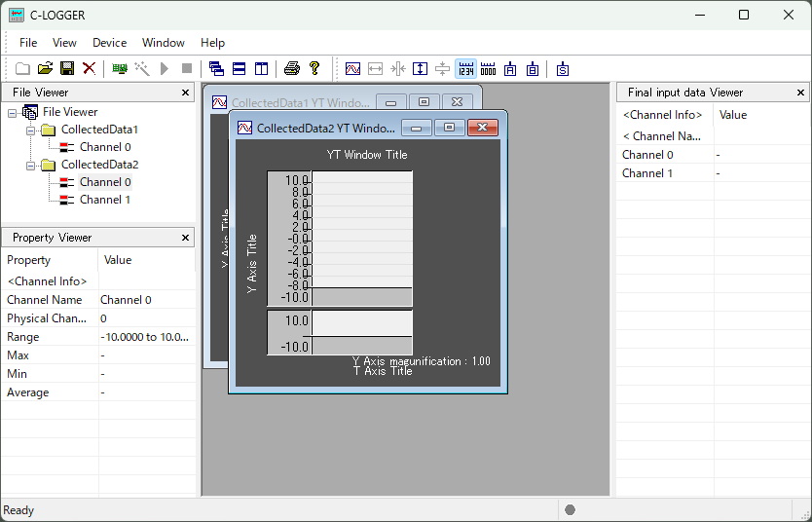This screenshot has height=522, width=812.
Task: Click the vertical double-arrow Y-axis fit icon
Action: coord(420,68)
